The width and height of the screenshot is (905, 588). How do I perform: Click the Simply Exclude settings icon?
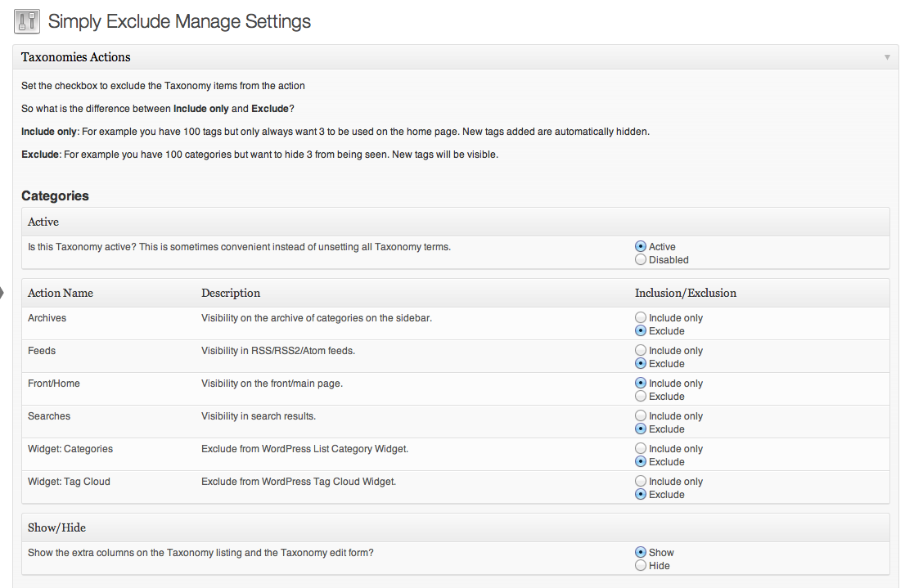27,21
